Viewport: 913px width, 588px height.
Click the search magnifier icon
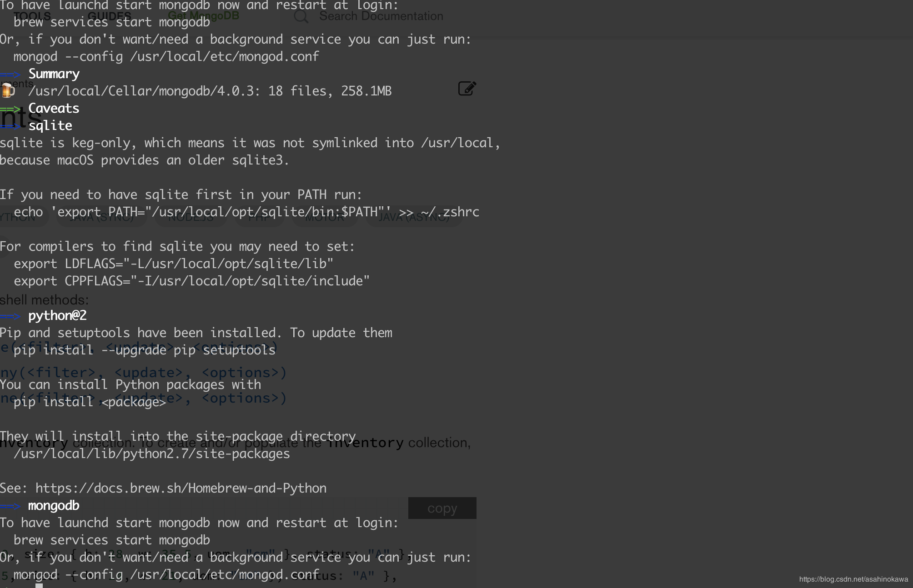[x=301, y=16]
